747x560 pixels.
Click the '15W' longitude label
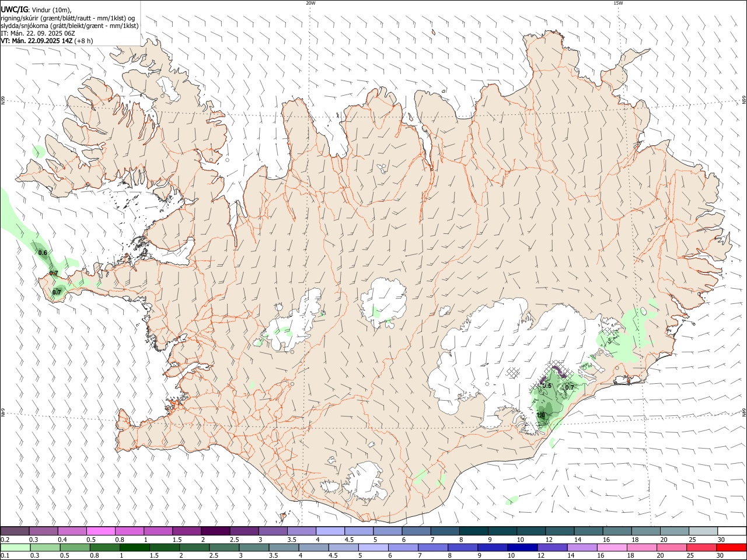coord(618,3)
